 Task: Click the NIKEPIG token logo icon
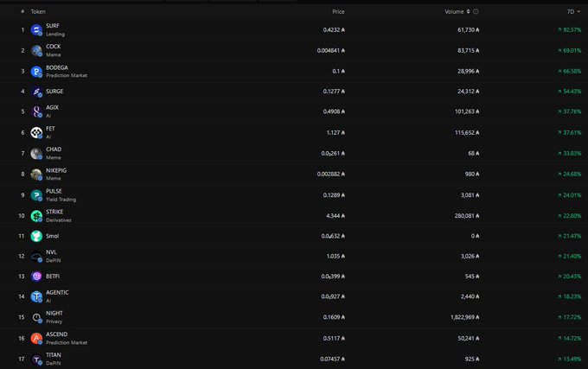[x=36, y=175]
